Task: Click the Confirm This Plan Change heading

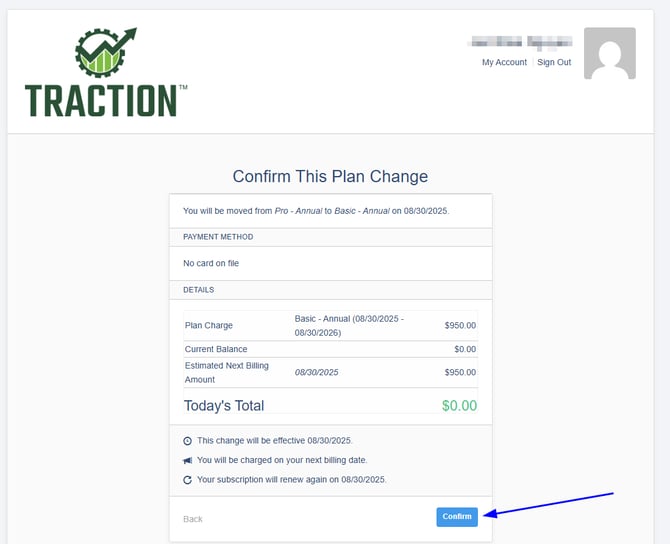Action: coord(330,177)
